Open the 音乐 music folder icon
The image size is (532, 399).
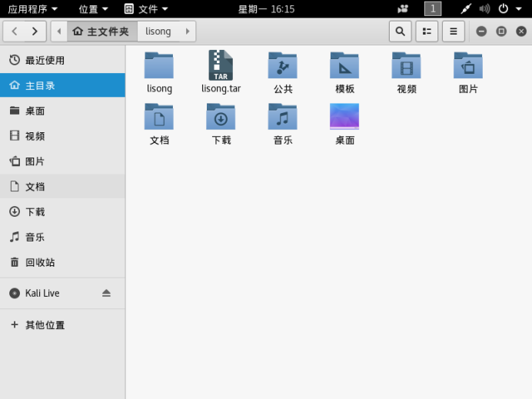tap(283, 118)
